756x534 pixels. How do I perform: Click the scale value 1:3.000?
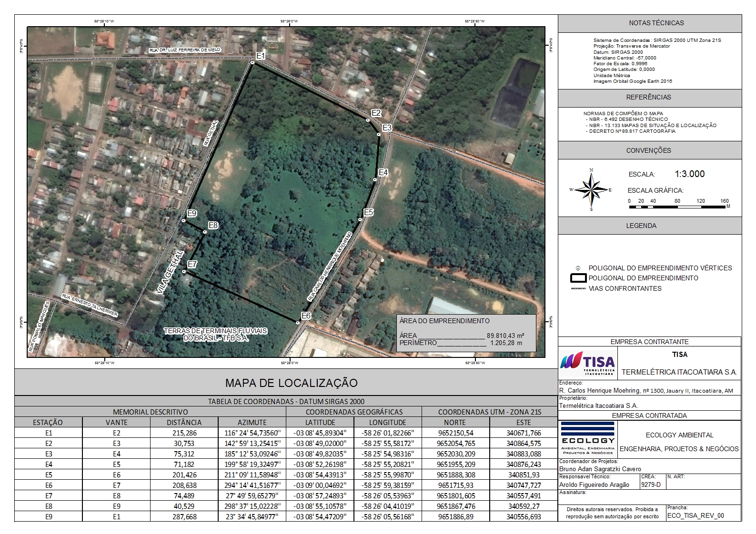coord(689,174)
